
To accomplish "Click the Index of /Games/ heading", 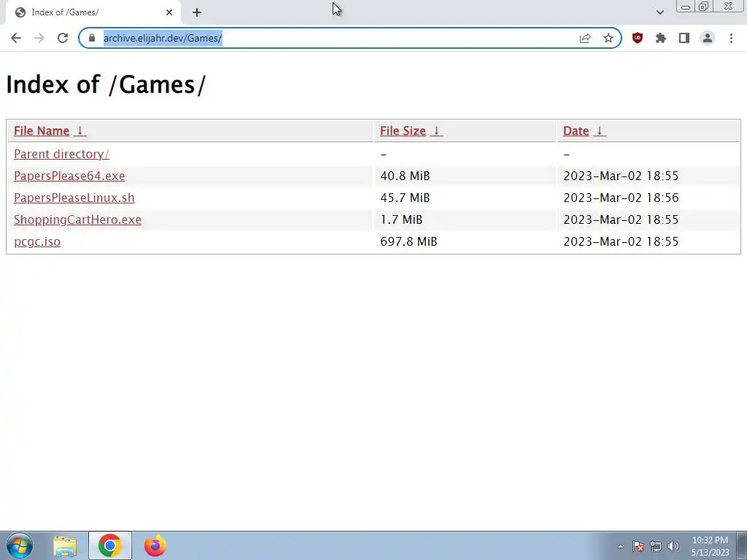I will 106,85.
